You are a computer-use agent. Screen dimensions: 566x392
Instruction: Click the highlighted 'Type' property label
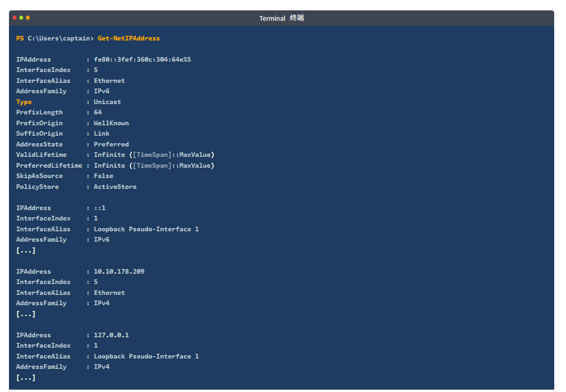(24, 102)
